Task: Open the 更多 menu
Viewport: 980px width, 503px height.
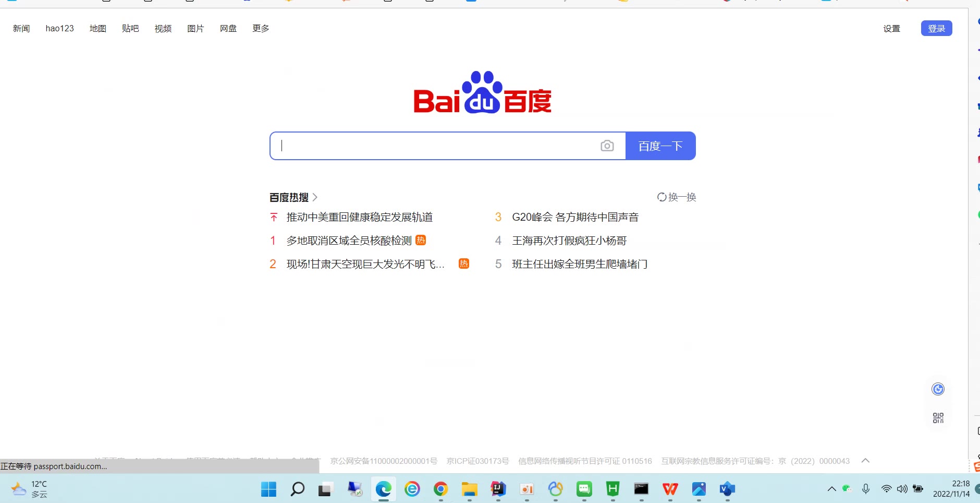Action: 261,28
